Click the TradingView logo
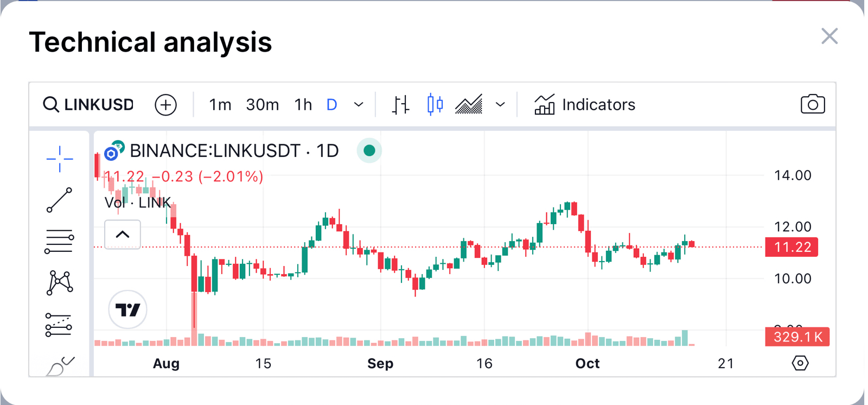Image resolution: width=868 pixels, height=405 pixels. pyautogui.click(x=128, y=309)
